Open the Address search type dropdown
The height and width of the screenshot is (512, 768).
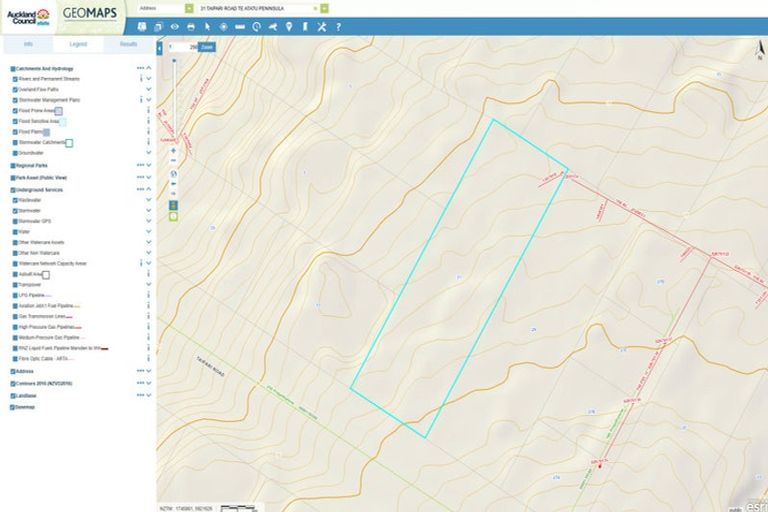(189, 8)
